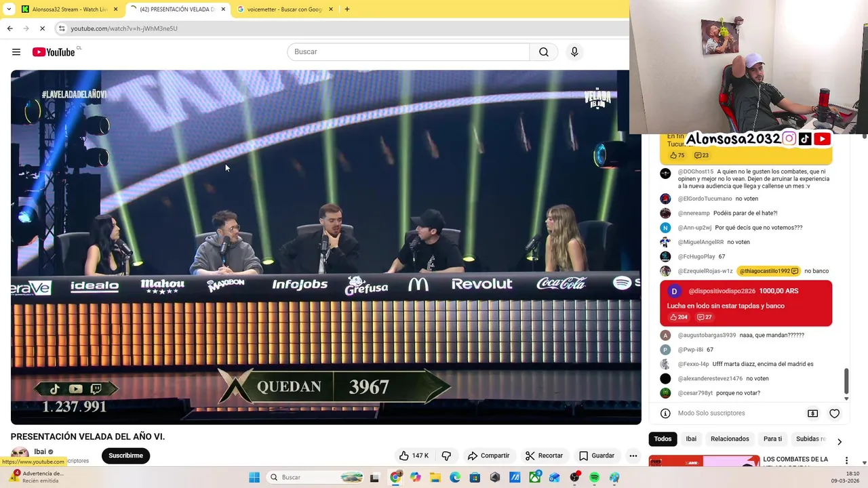Open the Advertencia notification in the taskbar
This screenshot has height=488, width=868.
click(x=37, y=477)
